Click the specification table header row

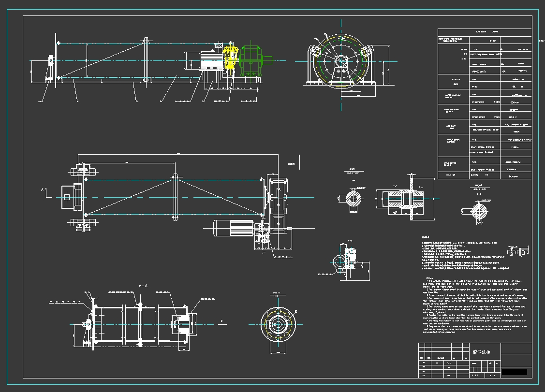484,31
